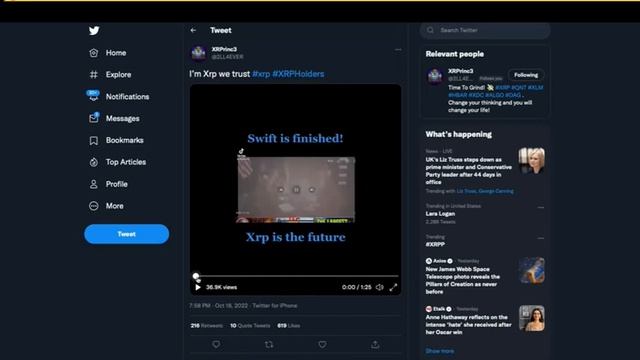Open Messages in the sidebar
Image resolution: width=640 pixels, height=360 pixels.
pyautogui.click(x=114, y=118)
